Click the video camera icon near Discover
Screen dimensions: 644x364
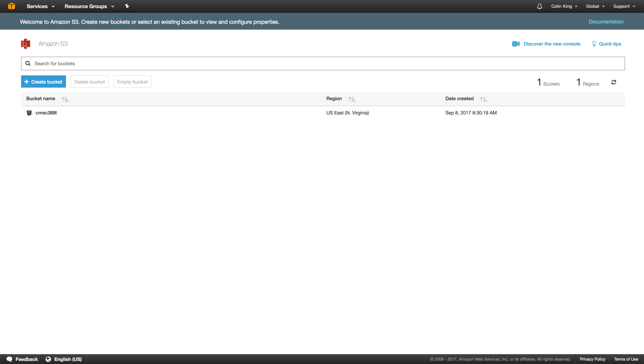[x=516, y=44]
